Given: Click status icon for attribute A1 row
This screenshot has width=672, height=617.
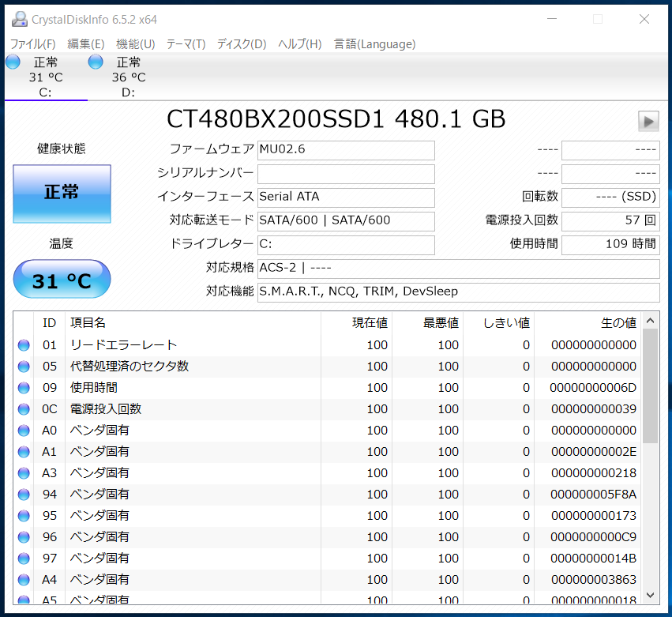Looking at the screenshot, I should click(24, 452).
